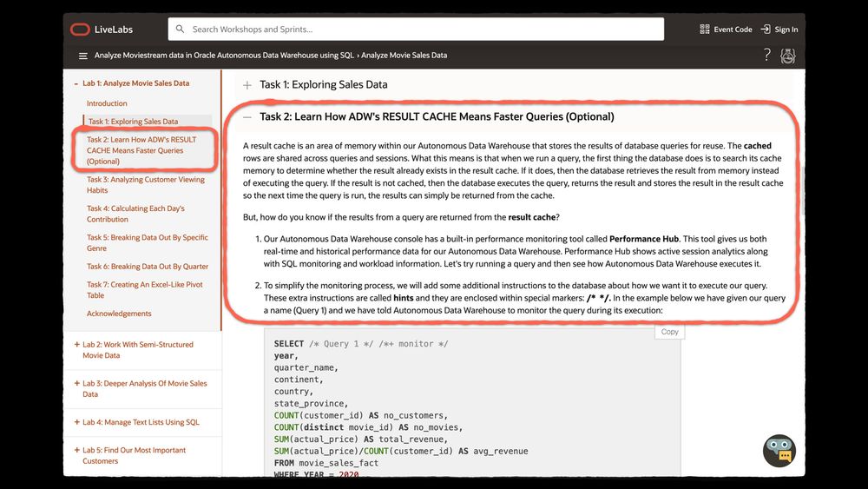Click the Task 2 heading text
868x489 pixels.
coord(437,117)
